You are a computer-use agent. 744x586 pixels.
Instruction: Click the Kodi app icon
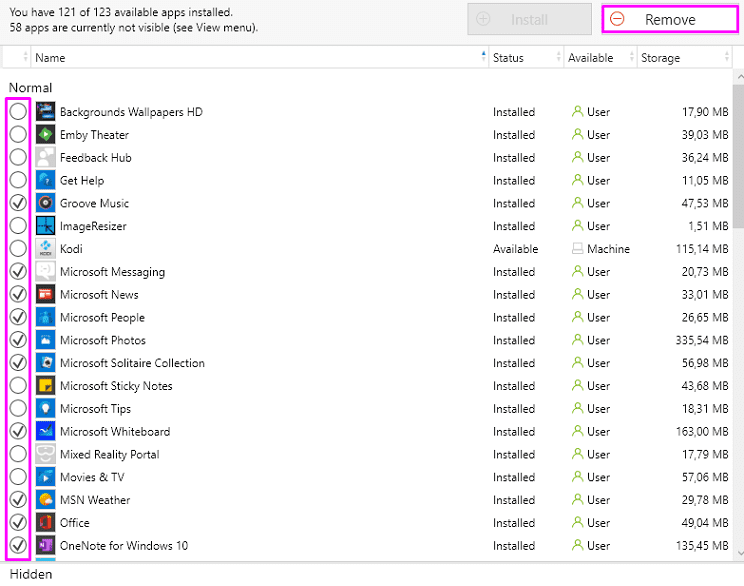(x=46, y=249)
